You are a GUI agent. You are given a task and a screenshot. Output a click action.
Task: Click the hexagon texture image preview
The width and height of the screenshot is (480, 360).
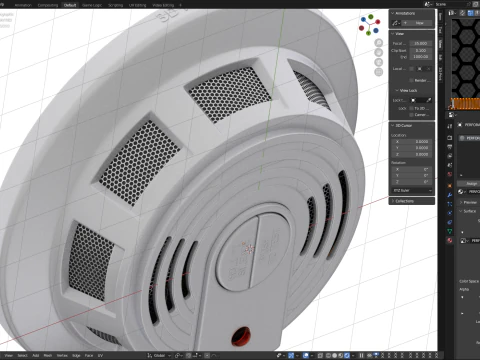(x=466, y=58)
